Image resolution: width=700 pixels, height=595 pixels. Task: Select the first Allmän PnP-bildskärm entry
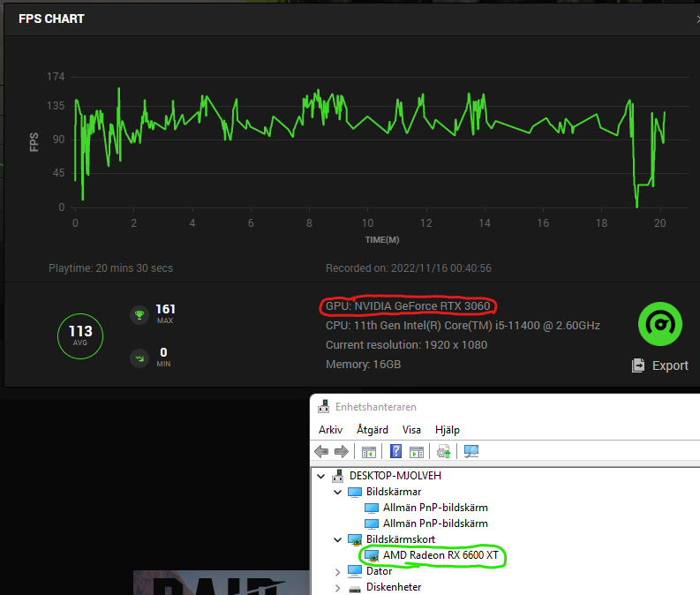(x=435, y=508)
